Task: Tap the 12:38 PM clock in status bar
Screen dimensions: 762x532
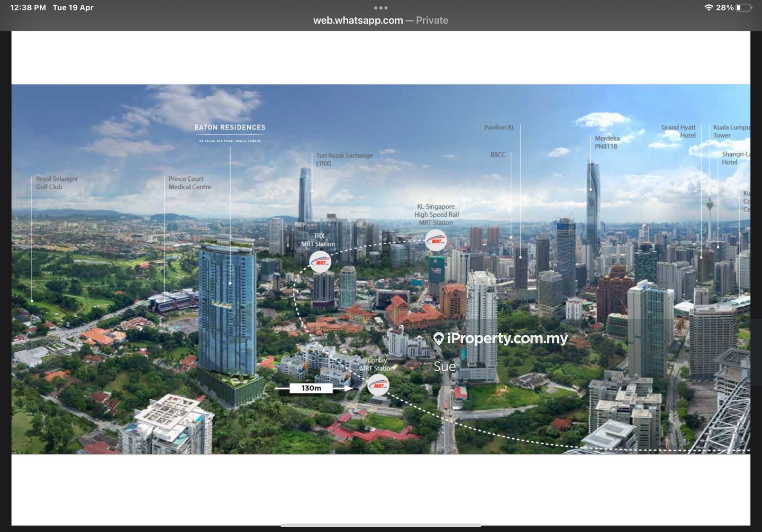Action: 28,7
